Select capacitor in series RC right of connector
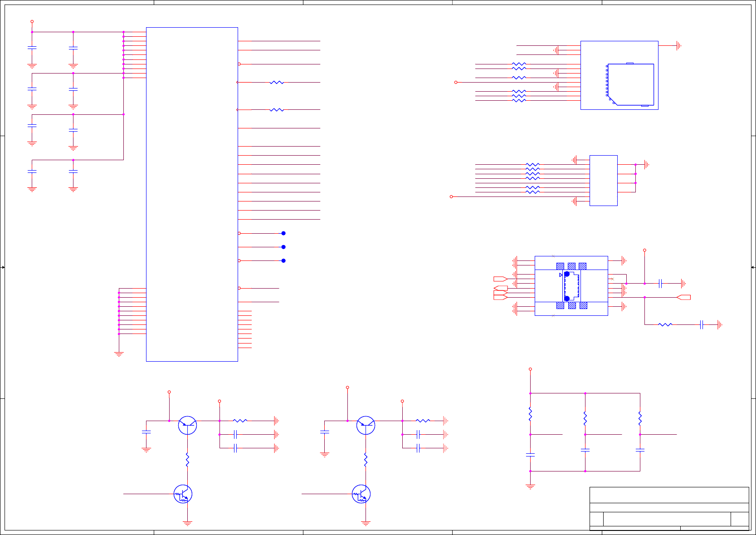756x535 pixels. click(702, 324)
